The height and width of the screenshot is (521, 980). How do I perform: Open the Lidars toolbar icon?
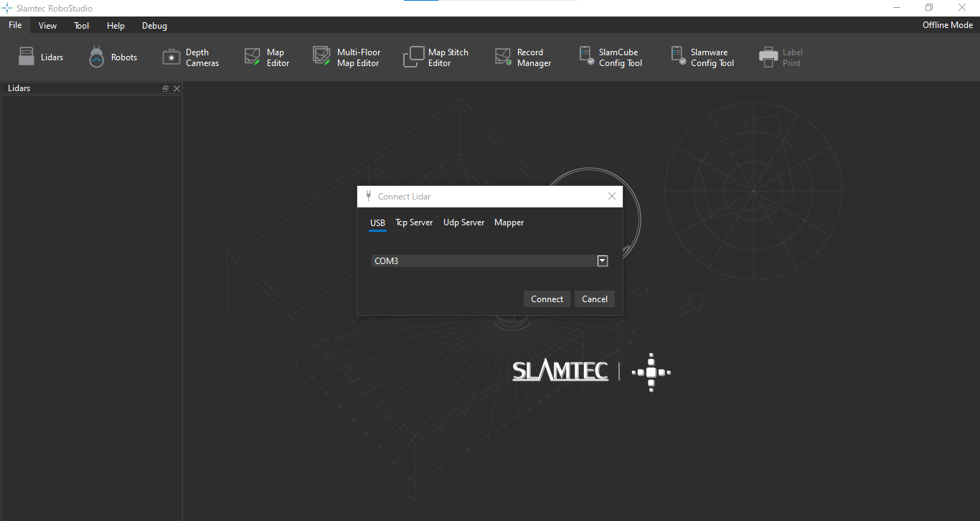coord(41,57)
